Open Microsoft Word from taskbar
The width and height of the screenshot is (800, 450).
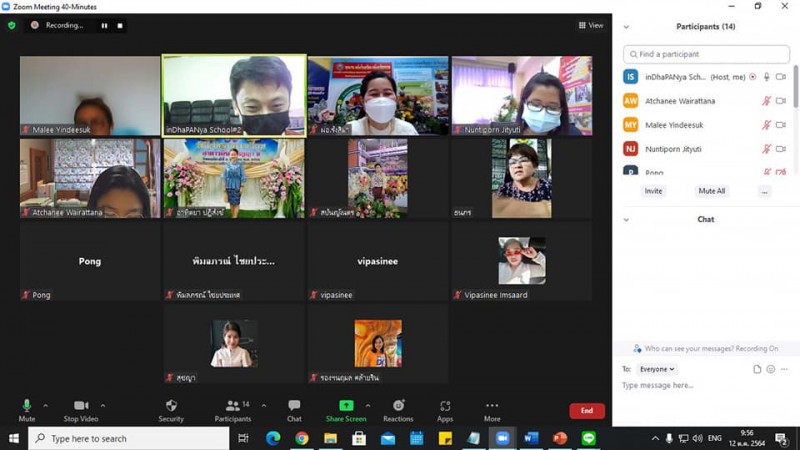tap(531, 438)
